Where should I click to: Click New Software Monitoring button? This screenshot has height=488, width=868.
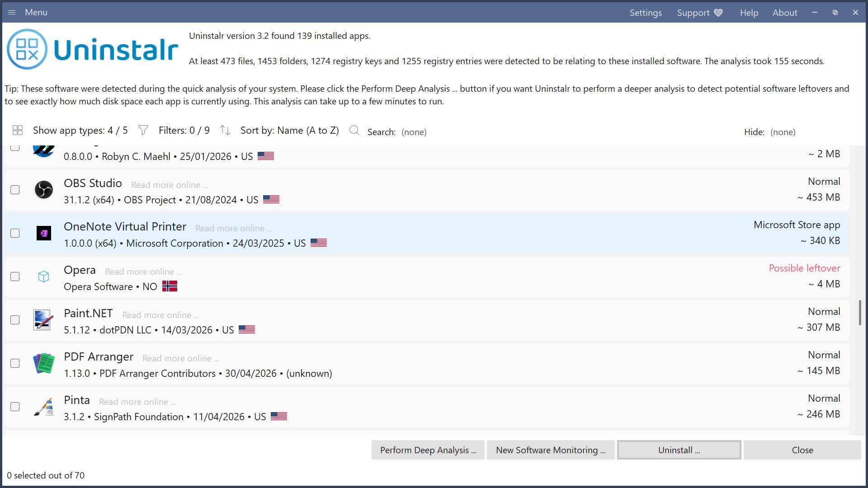[x=551, y=450]
